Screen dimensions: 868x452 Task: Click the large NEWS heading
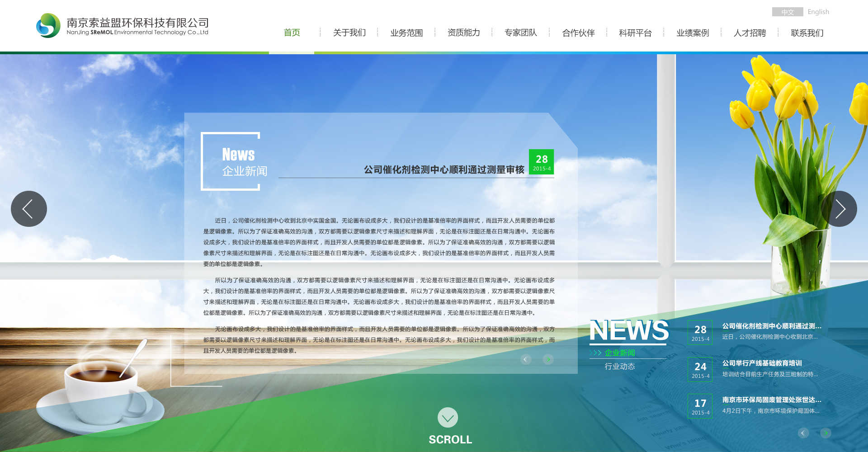(x=629, y=330)
